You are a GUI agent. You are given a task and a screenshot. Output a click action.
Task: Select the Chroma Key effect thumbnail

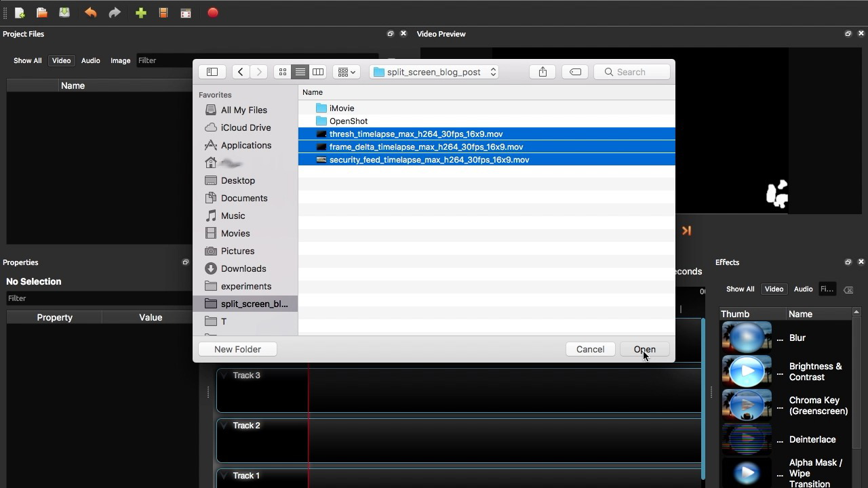(746, 405)
